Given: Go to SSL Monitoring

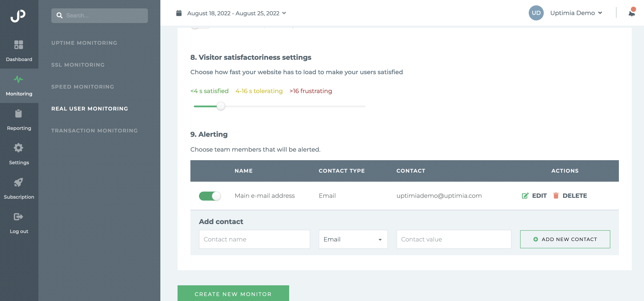Looking at the screenshot, I should 78,65.
